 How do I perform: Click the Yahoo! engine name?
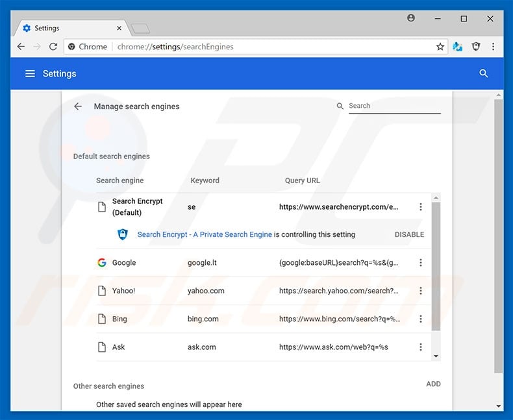[x=123, y=291]
